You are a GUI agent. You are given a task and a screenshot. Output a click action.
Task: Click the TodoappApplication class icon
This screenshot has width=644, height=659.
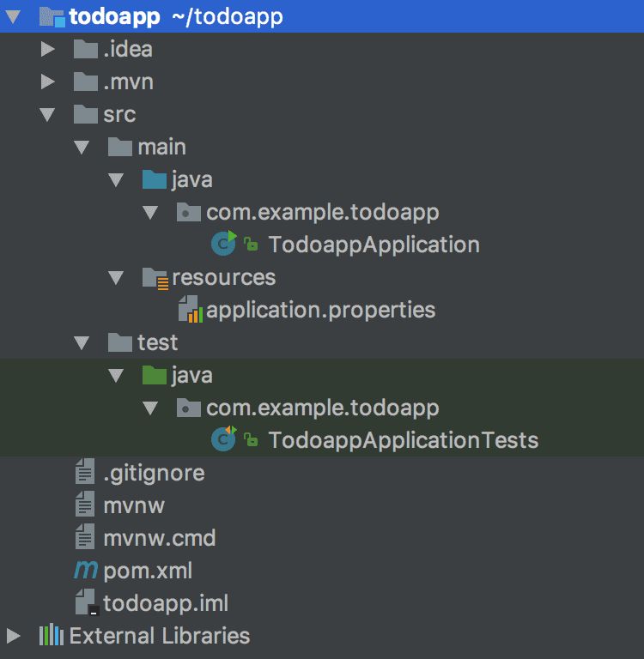point(224,245)
